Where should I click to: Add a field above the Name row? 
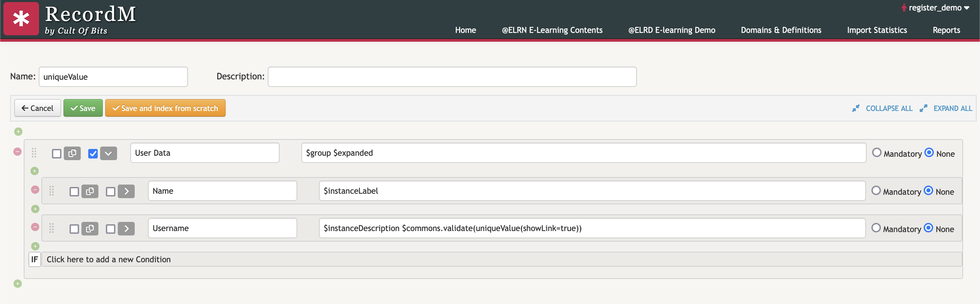pos(35,171)
